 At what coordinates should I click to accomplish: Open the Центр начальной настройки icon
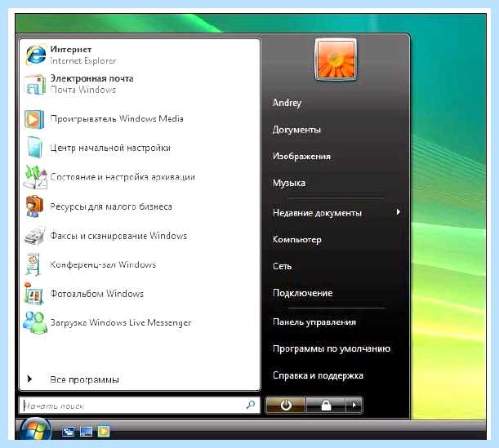click(34, 147)
